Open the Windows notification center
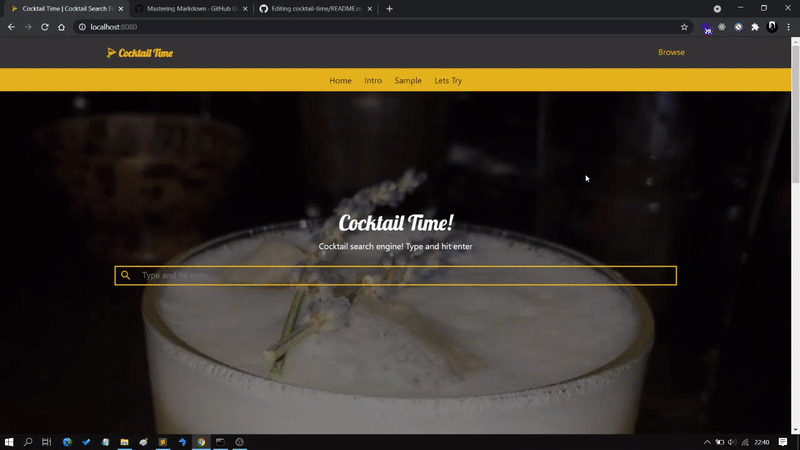 (x=783, y=442)
